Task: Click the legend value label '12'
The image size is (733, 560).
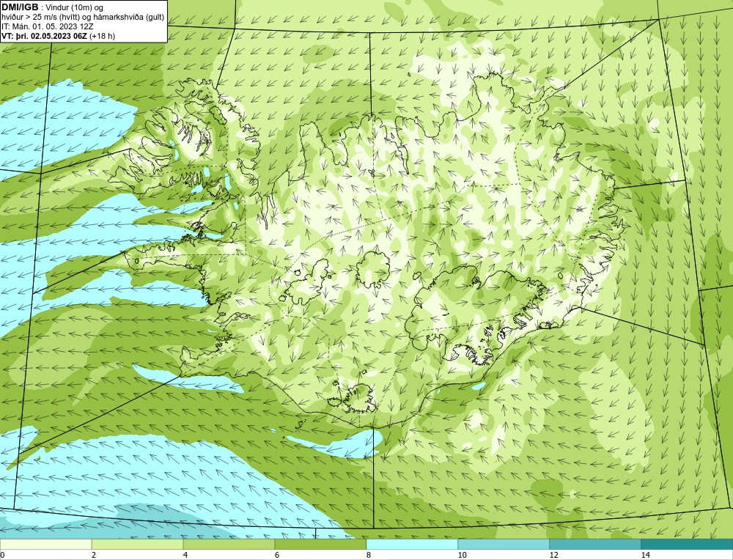Action: [554, 555]
